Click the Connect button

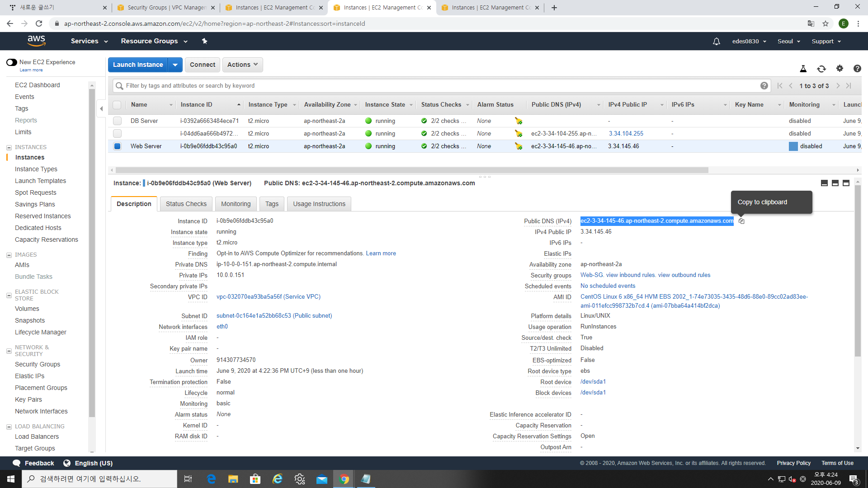click(x=203, y=65)
